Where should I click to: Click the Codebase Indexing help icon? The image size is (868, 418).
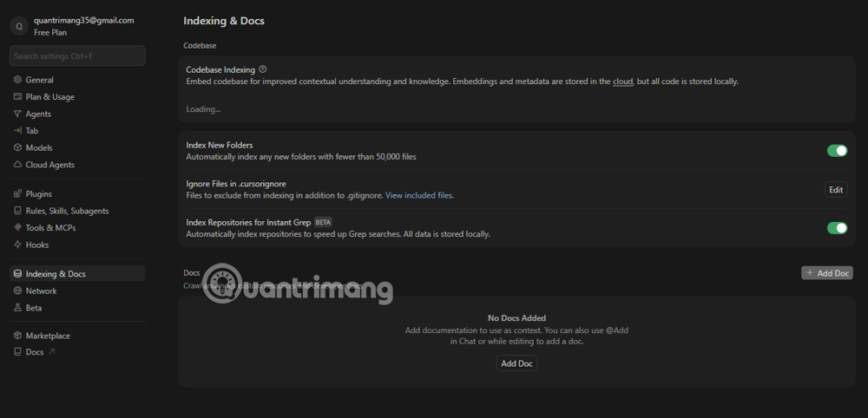click(263, 69)
